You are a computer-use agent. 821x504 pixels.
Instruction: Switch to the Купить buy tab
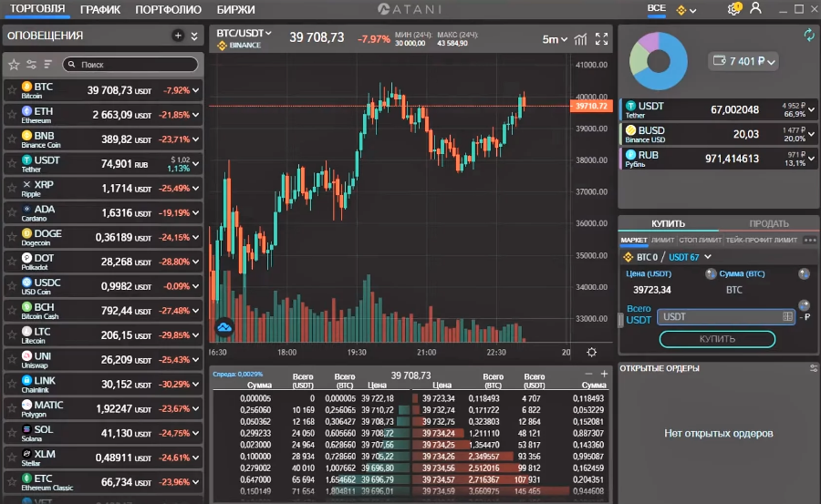coord(668,223)
